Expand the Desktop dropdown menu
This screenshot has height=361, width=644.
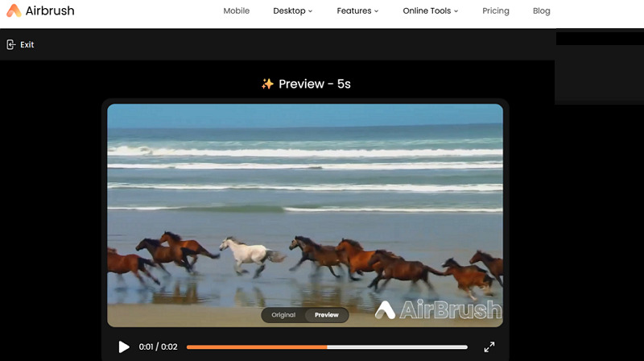point(293,11)
